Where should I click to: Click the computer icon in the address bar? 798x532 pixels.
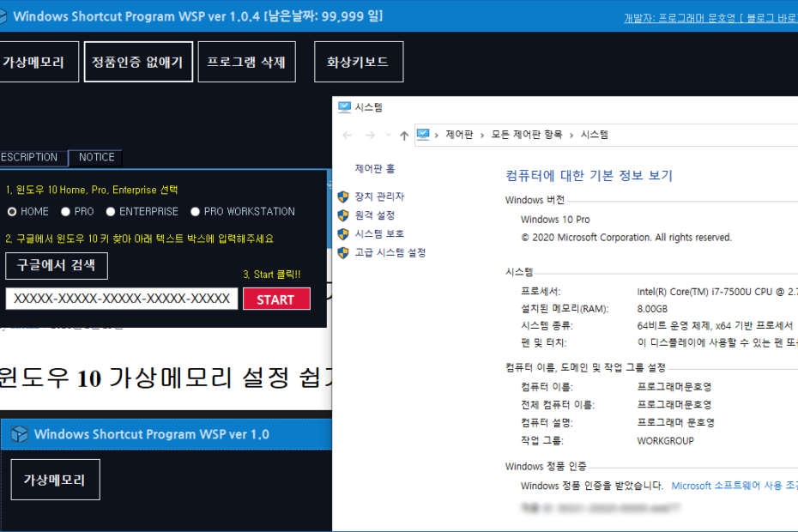pyautogui.click(x=423, y=135)
